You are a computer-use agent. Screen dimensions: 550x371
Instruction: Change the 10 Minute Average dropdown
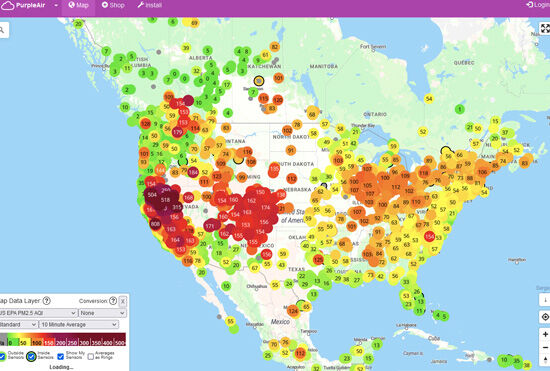[x=79, y=325]
